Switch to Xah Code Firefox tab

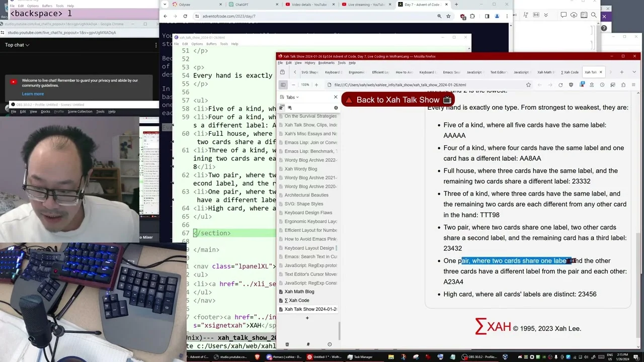click(x=570, y=72)
